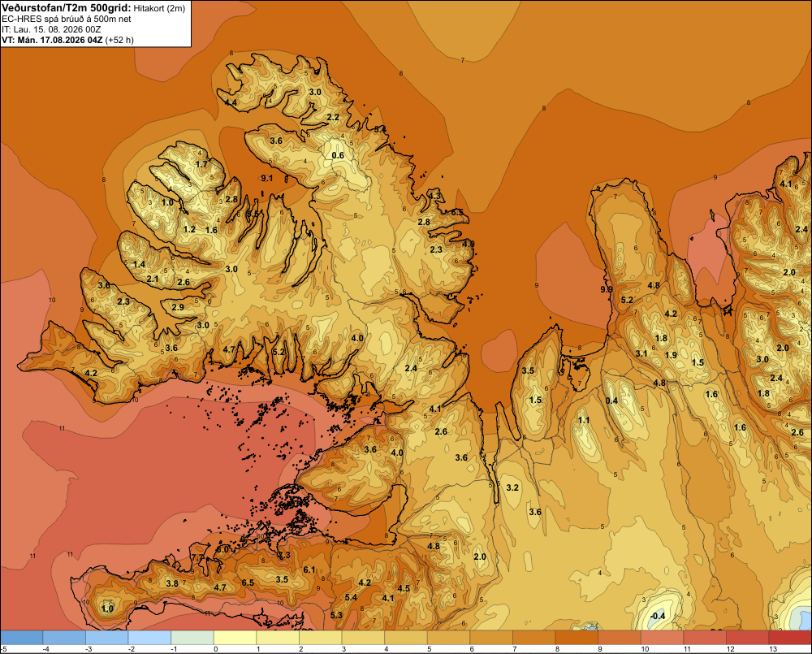
Task: Select the dark red legend swatch between 12 and 13
Action: 748,638
